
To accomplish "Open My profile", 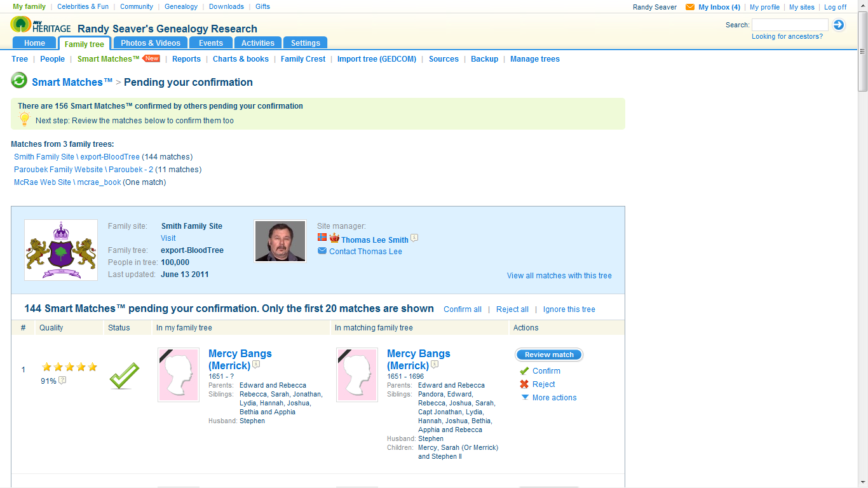I will coord(764,8).
